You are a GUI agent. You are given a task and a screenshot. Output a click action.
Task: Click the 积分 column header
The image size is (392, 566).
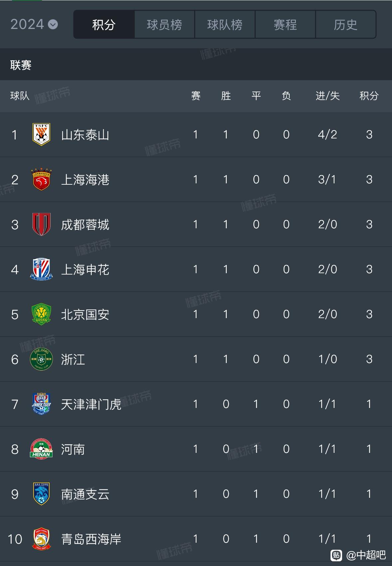pyautogui.click(x=369, y=96)
